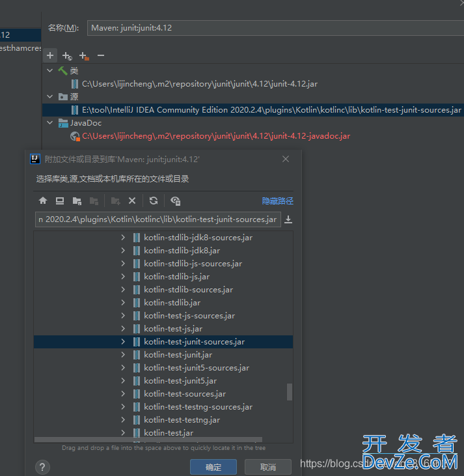Click the 名称 library name input field
The image size is (464, 476).
click(275, 28)
